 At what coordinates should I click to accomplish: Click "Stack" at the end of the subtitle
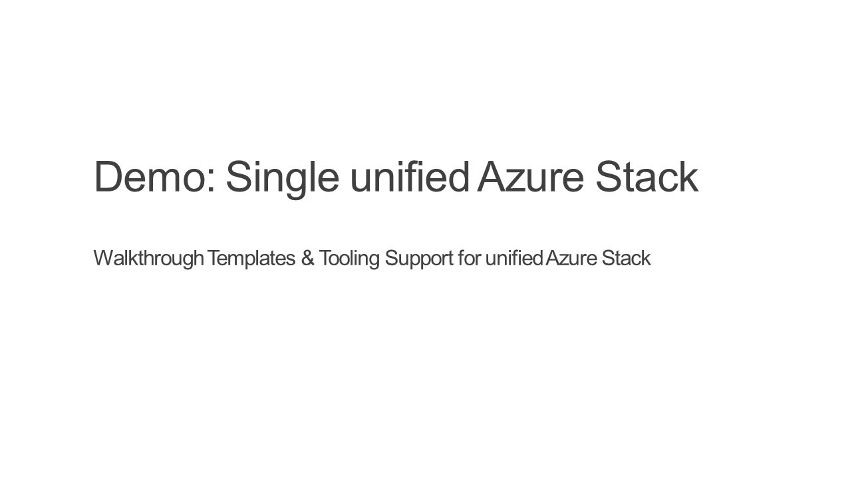626,258
